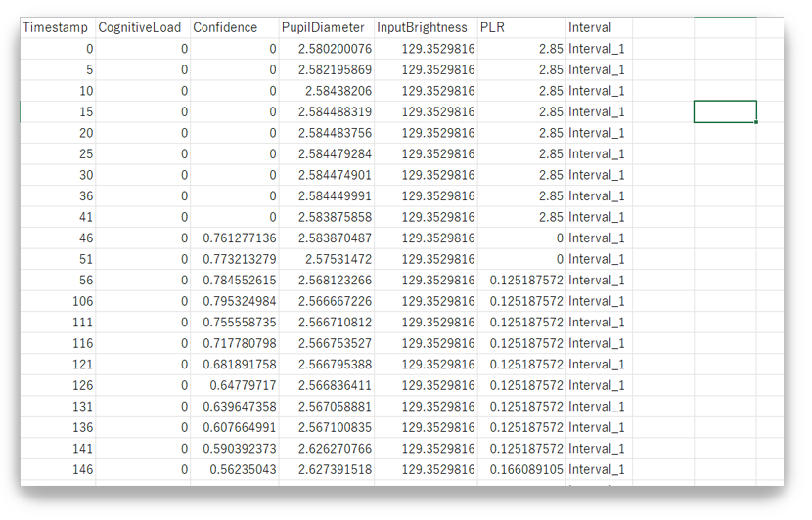Click the InputBrightness header cell

426,27
